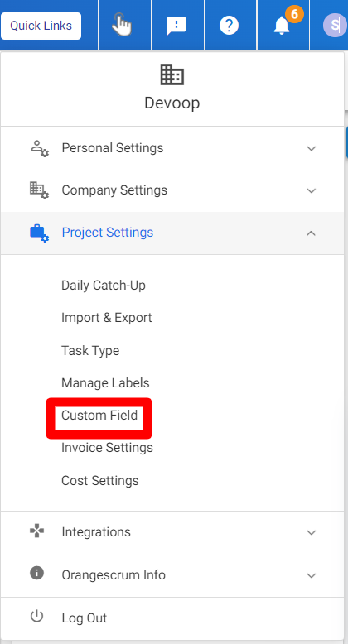Select Daily Catch-Up menu entry
348x644 pixels.
pyautogui.click(x=104, y=286)
